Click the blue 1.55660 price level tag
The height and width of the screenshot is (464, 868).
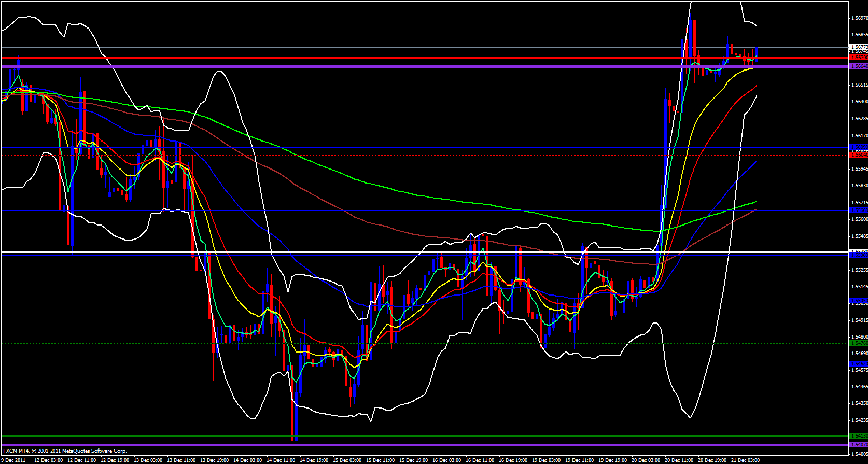coord(859,210)
